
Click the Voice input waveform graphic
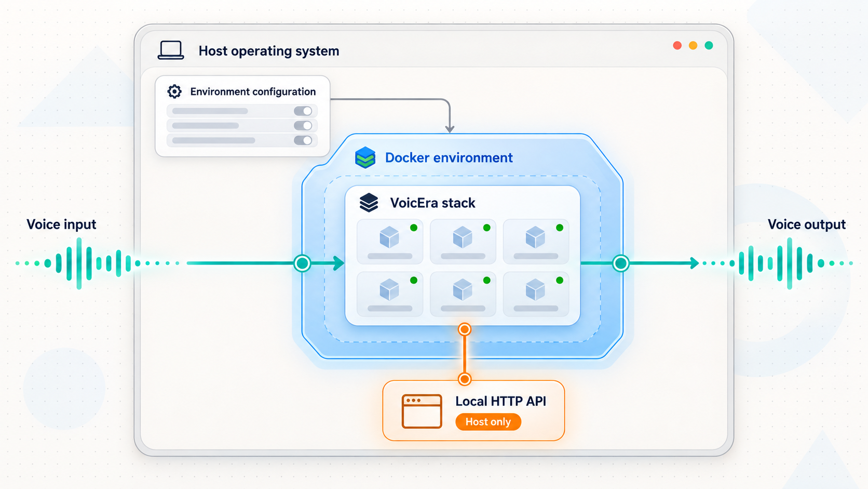point(98,263)
